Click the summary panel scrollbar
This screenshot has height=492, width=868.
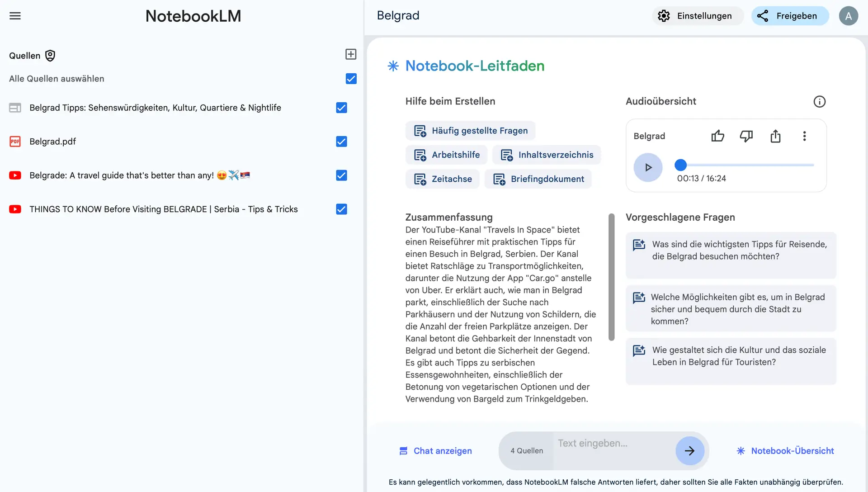click(611, 277)
